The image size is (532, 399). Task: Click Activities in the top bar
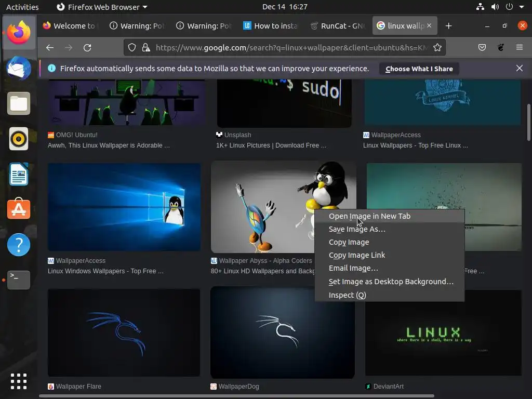tap(22, 7)
